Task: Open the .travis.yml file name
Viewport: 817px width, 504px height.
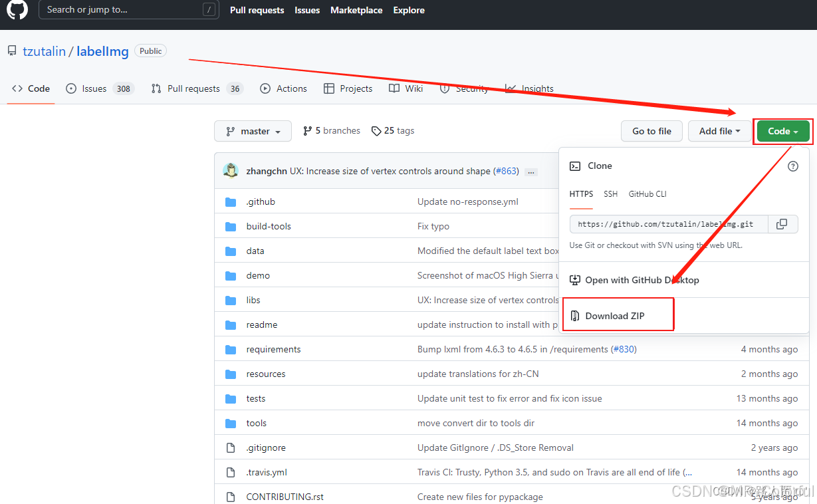Action: (267, 472)
